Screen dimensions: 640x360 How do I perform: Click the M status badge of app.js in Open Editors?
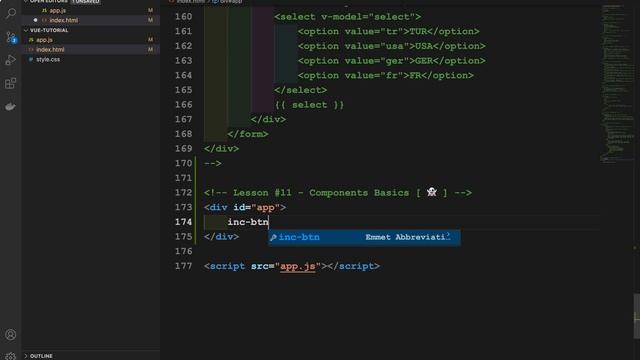tap(151, 10)
